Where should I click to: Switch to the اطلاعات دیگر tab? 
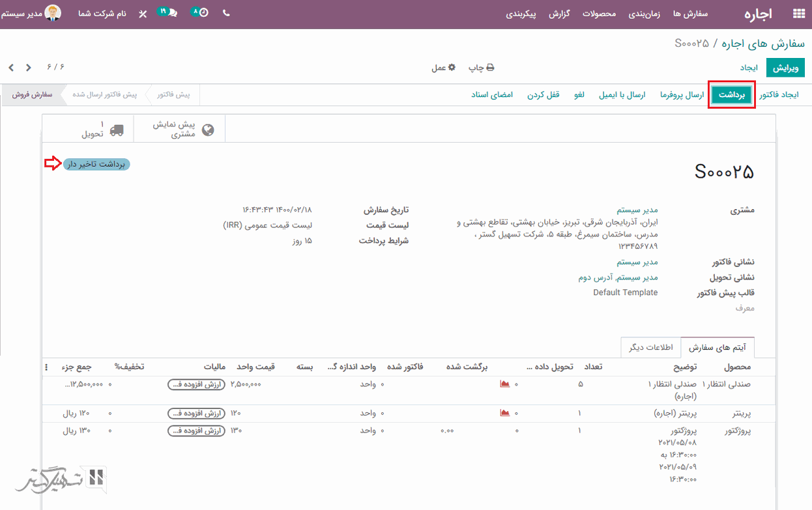point(650,347)
